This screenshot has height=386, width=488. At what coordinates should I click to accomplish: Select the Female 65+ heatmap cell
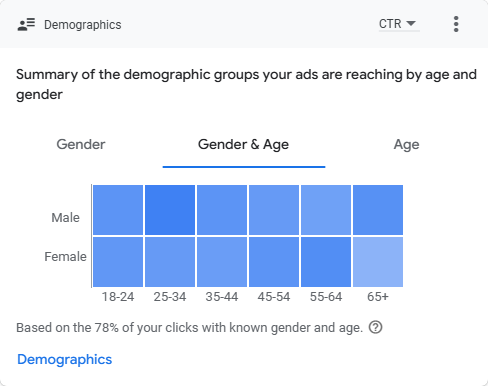(x=378, y=262)
